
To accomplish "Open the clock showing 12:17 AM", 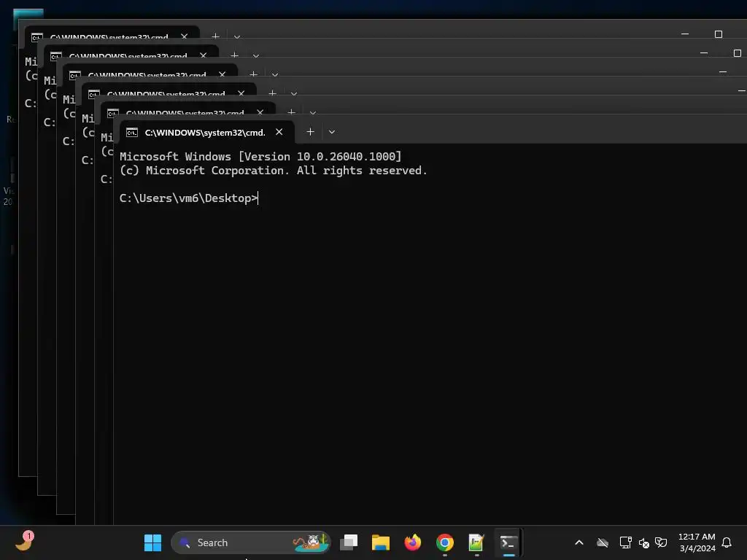I will point(697,542).
